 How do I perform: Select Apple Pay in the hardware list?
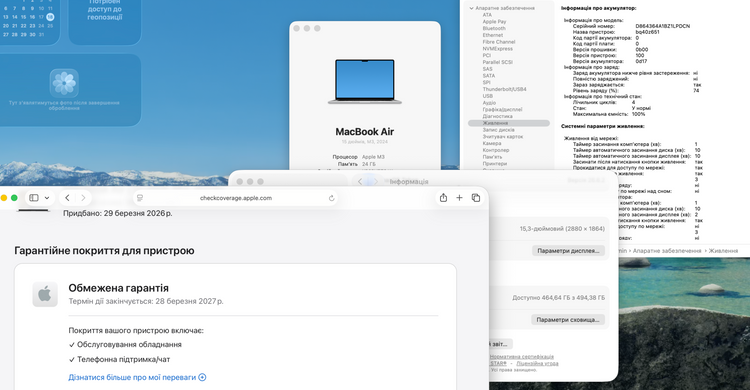494,22
